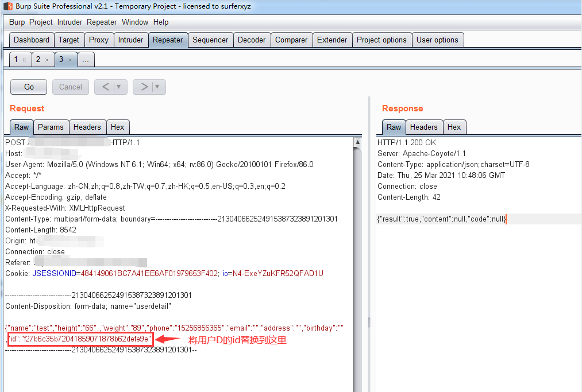Click the Cancel button
The height and width of the screenshot is (392, 582).
[x=71, y=87]
